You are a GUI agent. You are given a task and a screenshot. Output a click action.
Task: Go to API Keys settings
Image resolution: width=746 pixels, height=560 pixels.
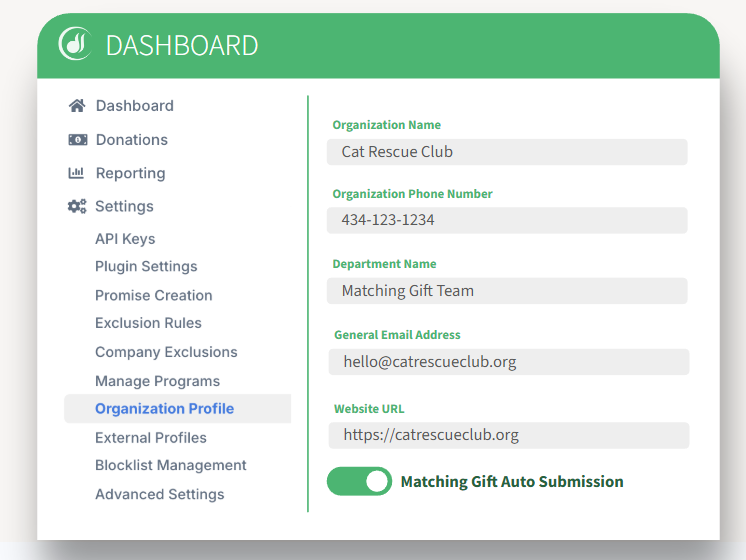(x=125, y=239)
